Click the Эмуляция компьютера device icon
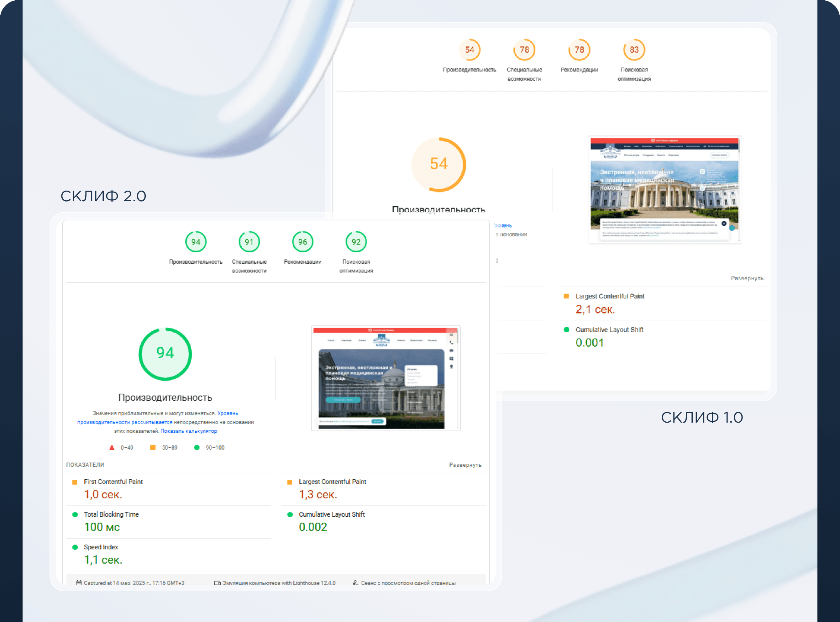Viewport: 840px width, 622px height. [x=217, y=583]
